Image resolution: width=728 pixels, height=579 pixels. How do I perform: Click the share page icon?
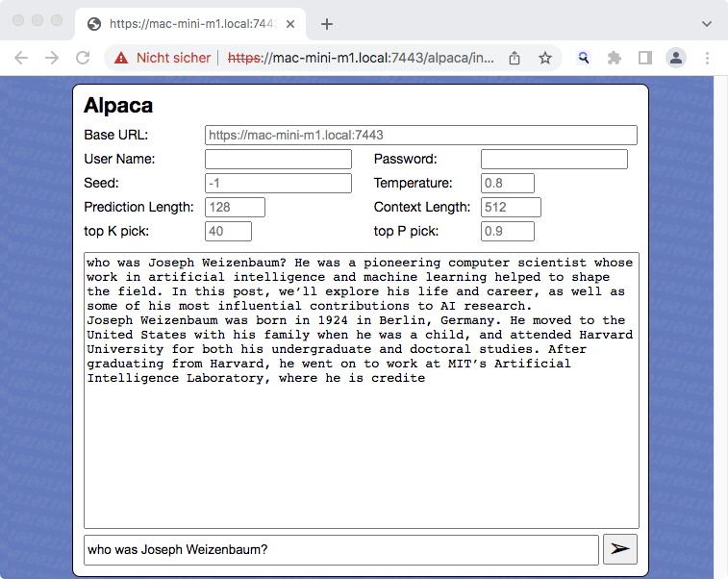pyautogui.click(x=514, y=58)
